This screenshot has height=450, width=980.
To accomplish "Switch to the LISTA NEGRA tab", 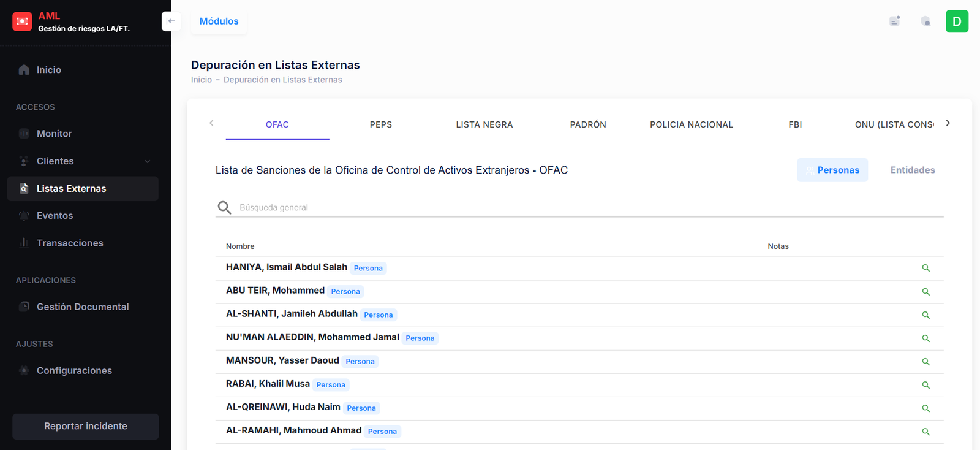I will coord(484,124).
